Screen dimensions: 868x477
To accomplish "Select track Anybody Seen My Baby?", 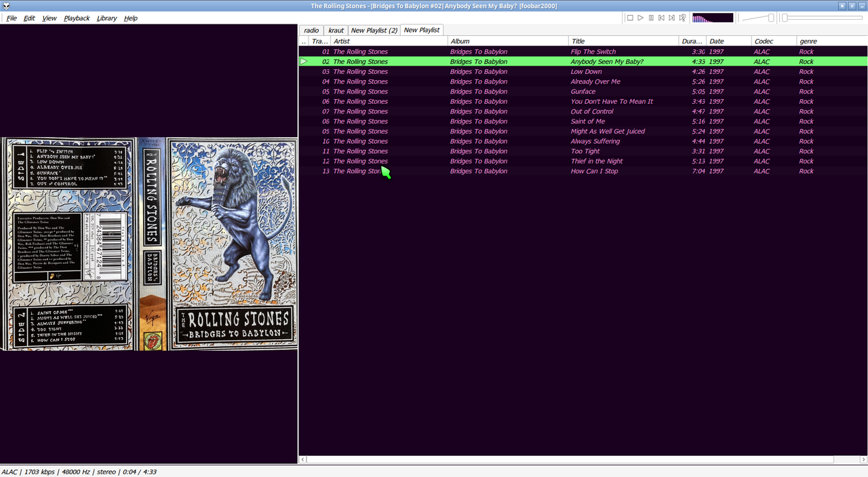I will tap(583, 62).
